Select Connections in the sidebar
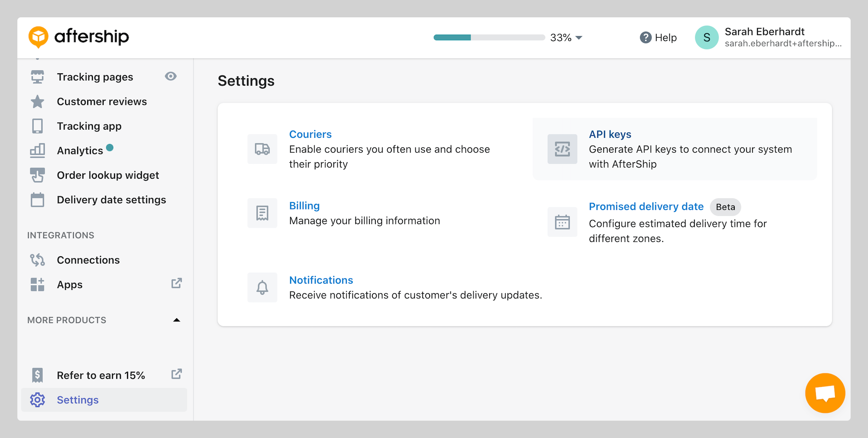868x438 pixels. pyautogui.click(x=88, y=260)
